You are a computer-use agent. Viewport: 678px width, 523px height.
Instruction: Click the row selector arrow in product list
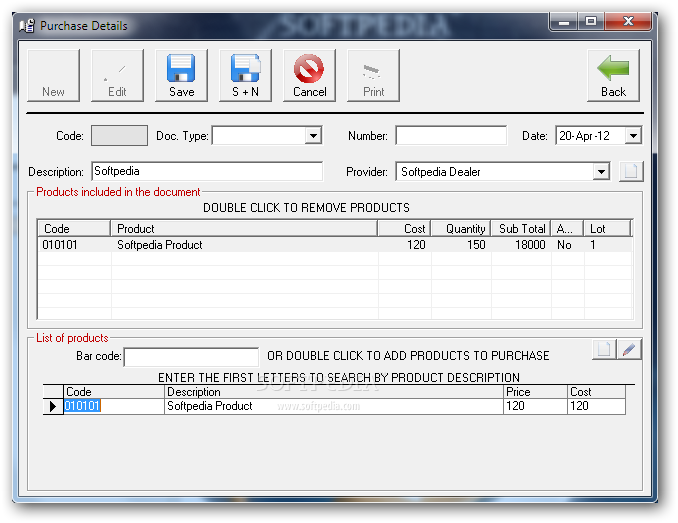pos(53,406)
